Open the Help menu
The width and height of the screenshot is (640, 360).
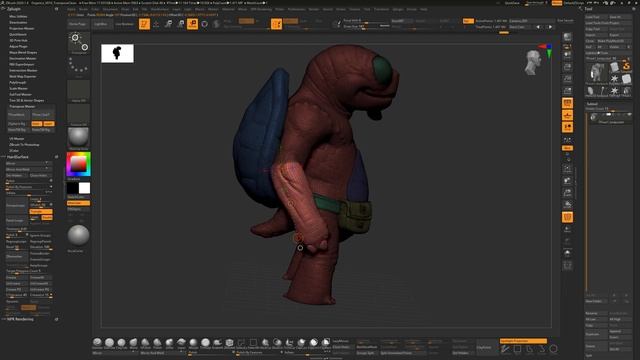click(424, 9)
